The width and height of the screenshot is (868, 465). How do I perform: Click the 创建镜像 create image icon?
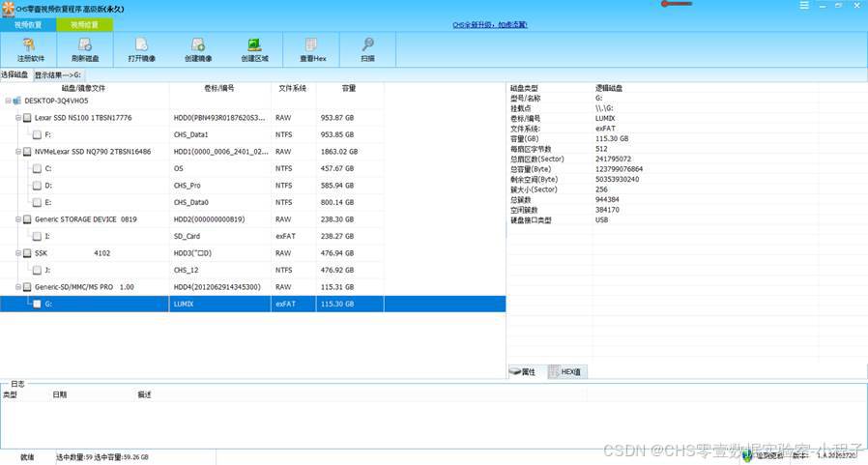pos(197,44)
